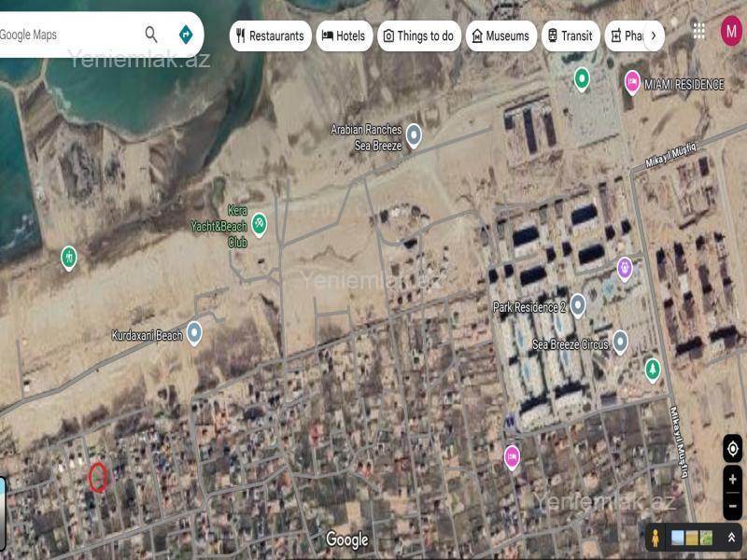Open the account profile avatar M
This screenshot has width=747, height=560.
[730, 31]
